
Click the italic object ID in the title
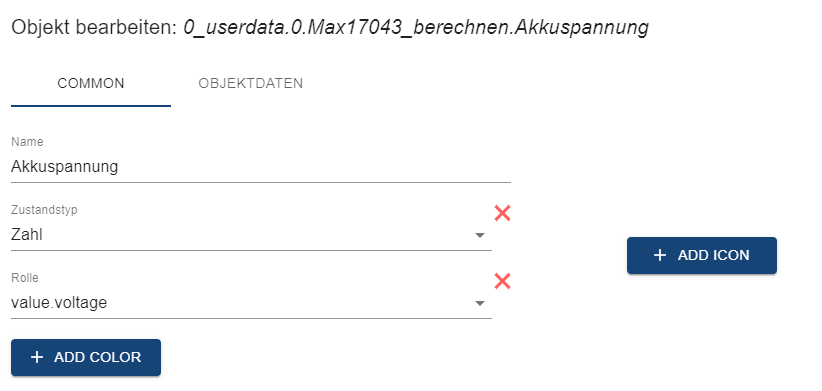point(416,28)
